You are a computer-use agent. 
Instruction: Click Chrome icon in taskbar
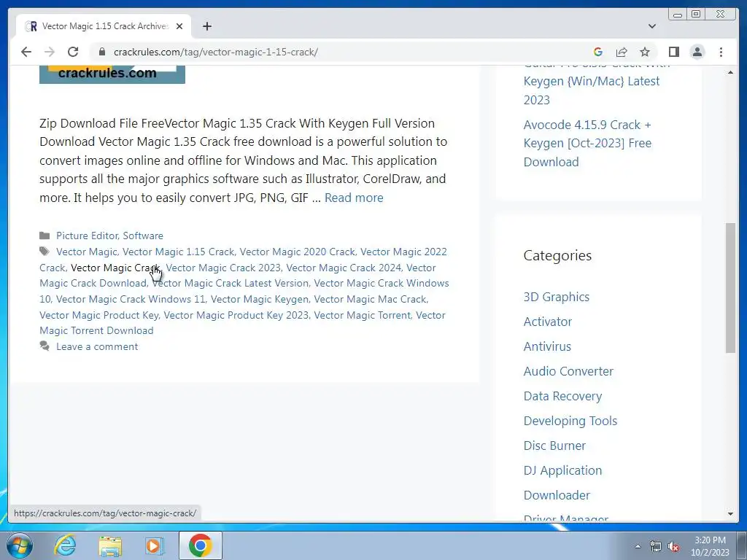pos(200,545)
